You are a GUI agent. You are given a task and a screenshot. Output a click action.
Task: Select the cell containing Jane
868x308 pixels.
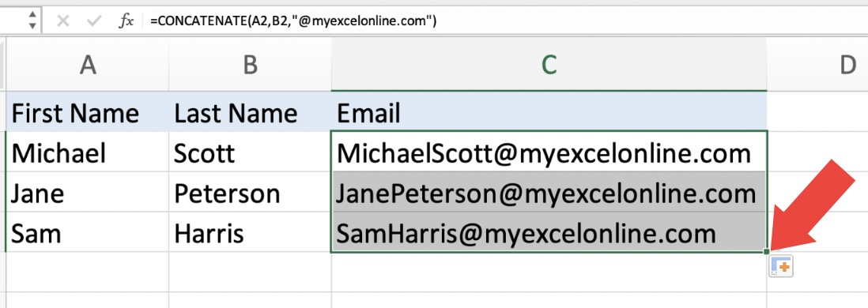87,192
